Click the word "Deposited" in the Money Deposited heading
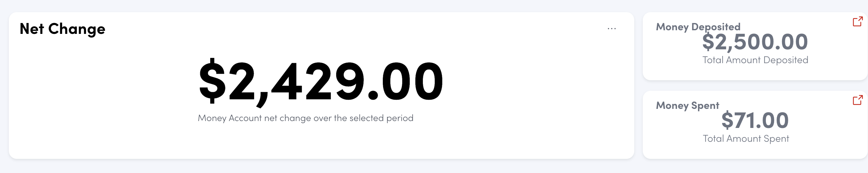868x173 pixels. pyautogui.click(x=716, y=27)
